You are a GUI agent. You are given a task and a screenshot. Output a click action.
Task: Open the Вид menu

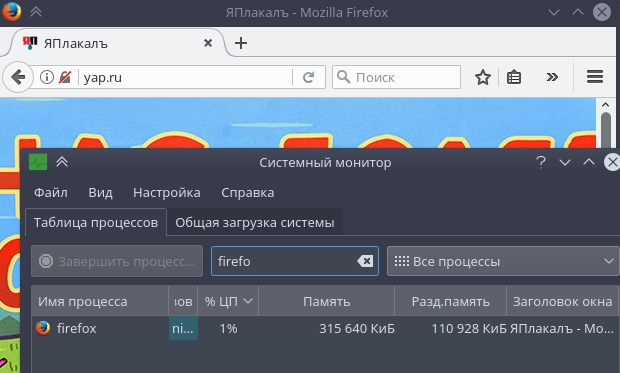click(100, 193)
